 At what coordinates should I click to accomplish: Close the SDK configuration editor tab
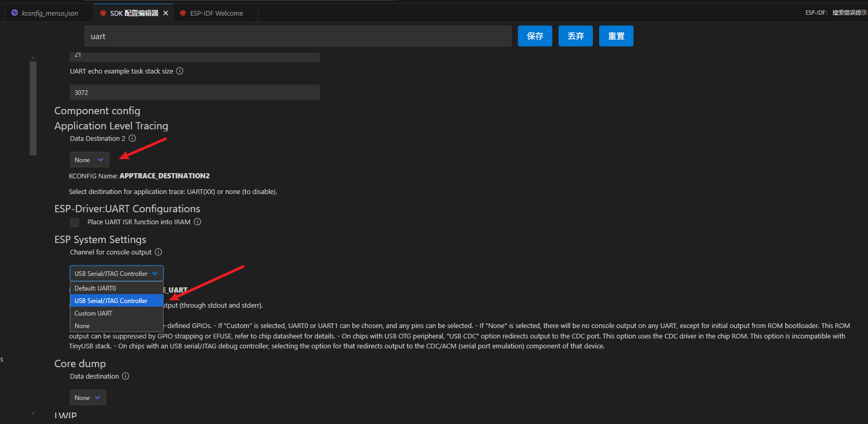point(166,13)
